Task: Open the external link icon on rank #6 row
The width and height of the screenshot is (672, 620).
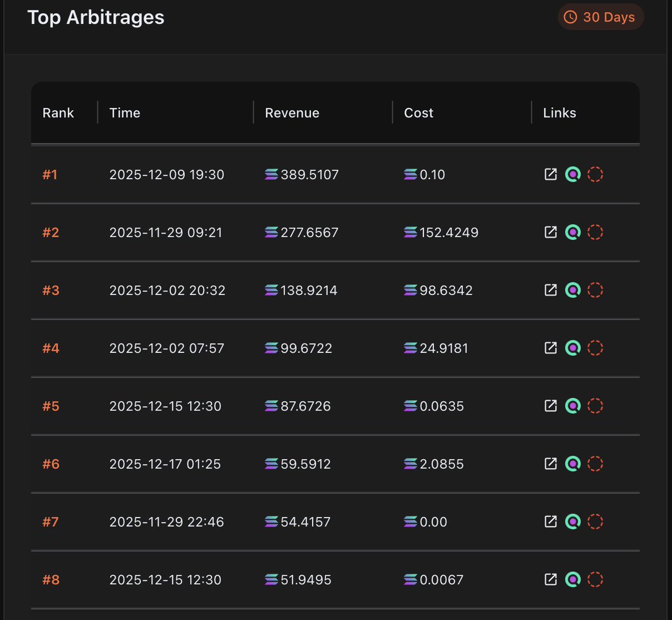Action: click(550, 464)
